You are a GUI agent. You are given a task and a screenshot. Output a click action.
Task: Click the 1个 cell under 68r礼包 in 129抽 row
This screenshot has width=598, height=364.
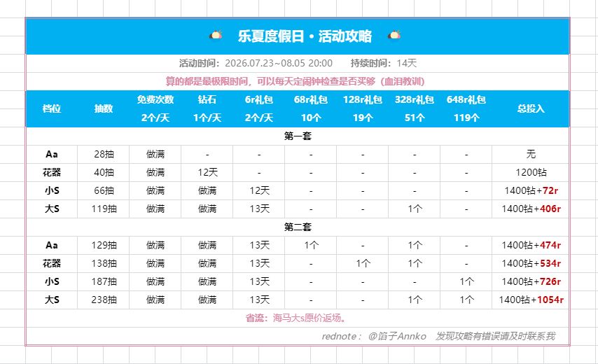pyautogui.click(x=311, y=245)
